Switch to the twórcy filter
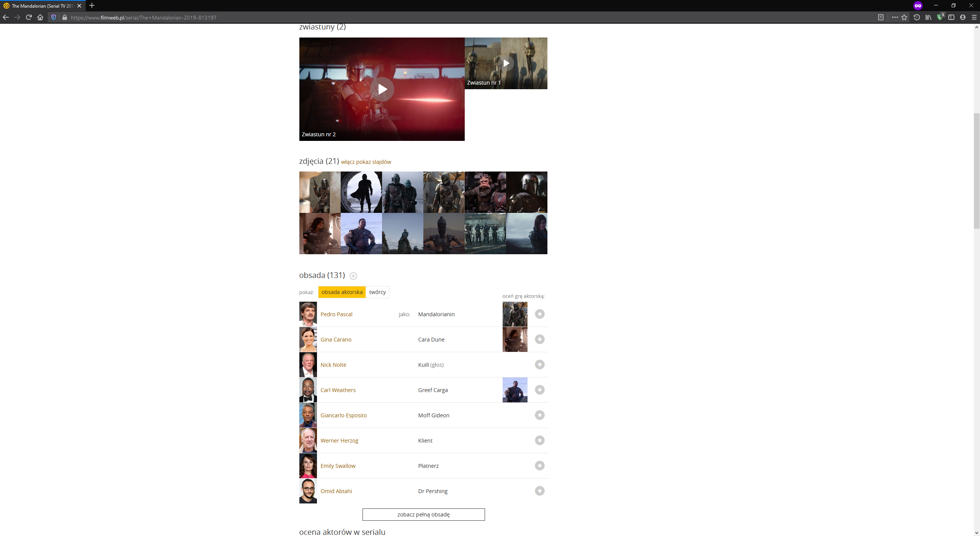The image size is (980, 536). click(377, 292)
